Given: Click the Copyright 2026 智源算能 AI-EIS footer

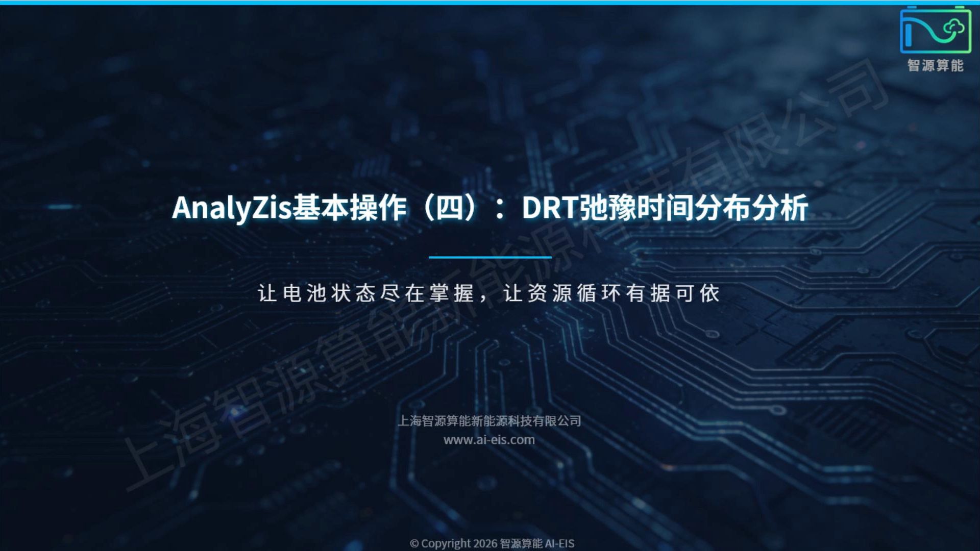Looking at the screenshot, I should pos(492,543).
